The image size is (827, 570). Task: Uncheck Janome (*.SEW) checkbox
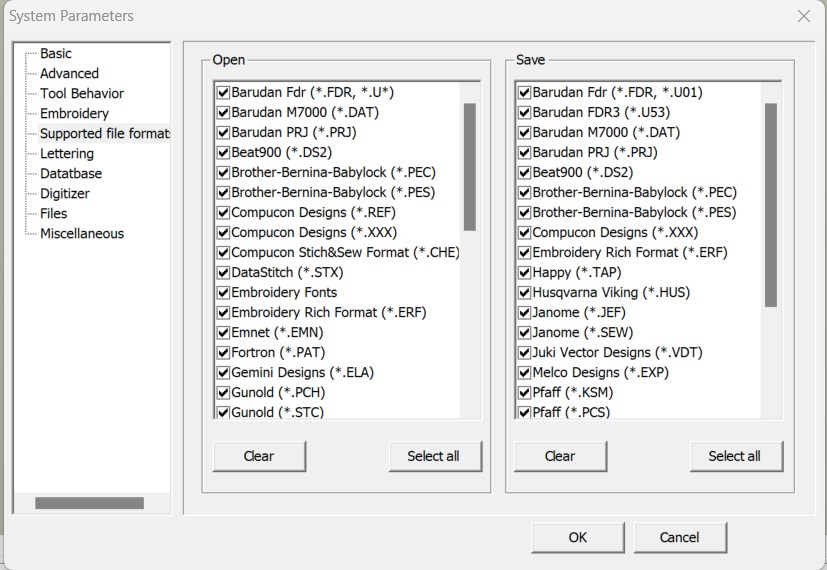524,333
